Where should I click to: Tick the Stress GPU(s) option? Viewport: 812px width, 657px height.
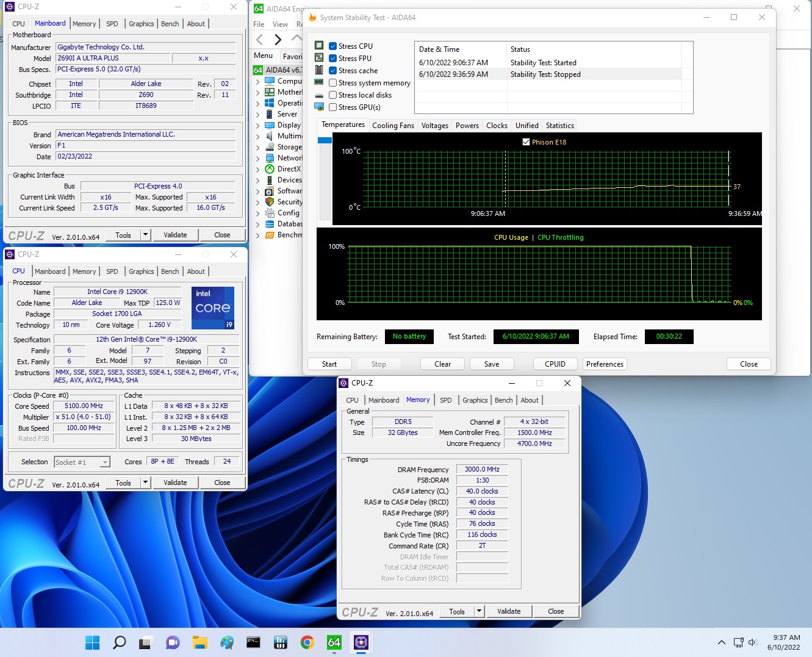click(x=333, y=107)
